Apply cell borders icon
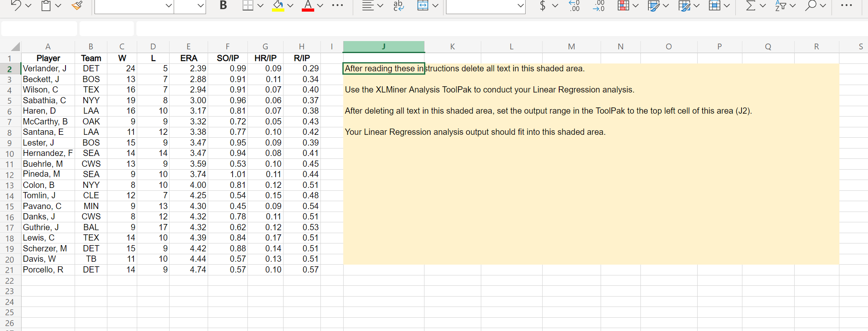The image size is (868, 331). [x=248, y=5]
